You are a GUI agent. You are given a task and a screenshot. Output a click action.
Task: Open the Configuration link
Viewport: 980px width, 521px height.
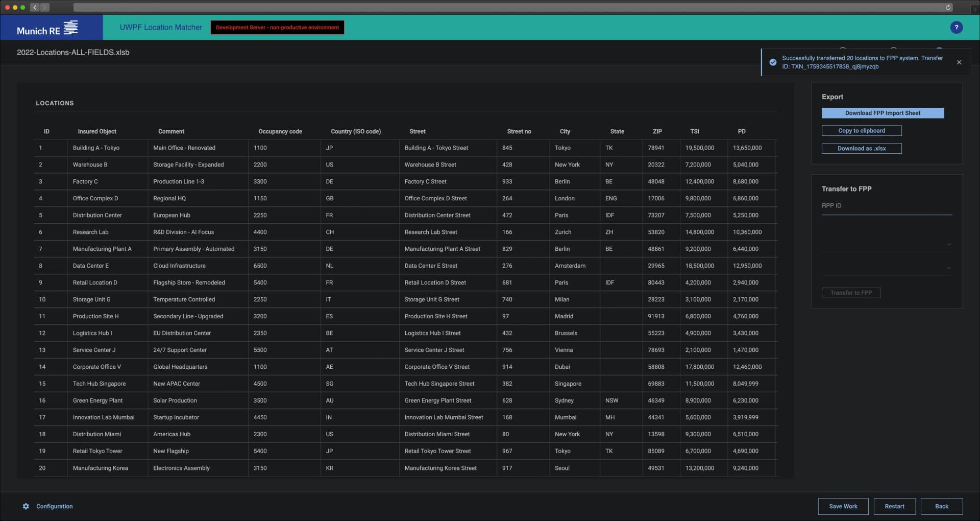pos(55,506)
